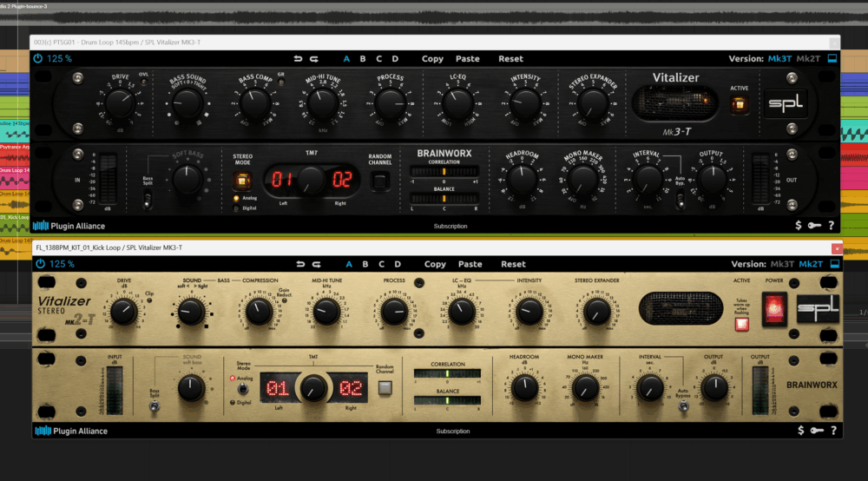The height and width of the screenshot is (481, 868).
Task: Click Plugin Alliance logo in Mk3-T footer
Action: (69, 226)
